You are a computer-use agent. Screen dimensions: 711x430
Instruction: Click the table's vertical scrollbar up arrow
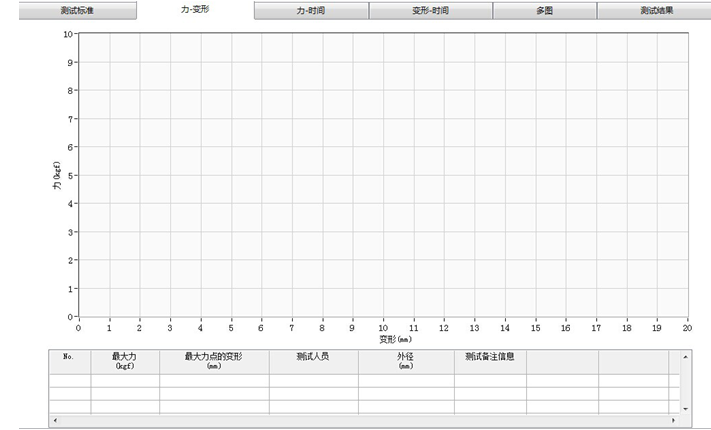[x=685, y=356]
